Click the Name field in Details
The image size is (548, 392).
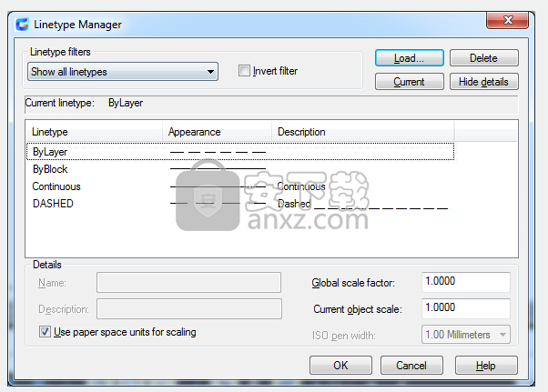(x=188, y=282)
